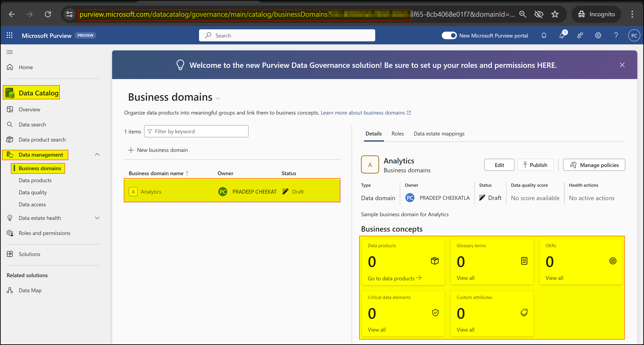Click the OKRs target icon
Viewport: 644px width, 345px height.
click(x=613, y=261)
